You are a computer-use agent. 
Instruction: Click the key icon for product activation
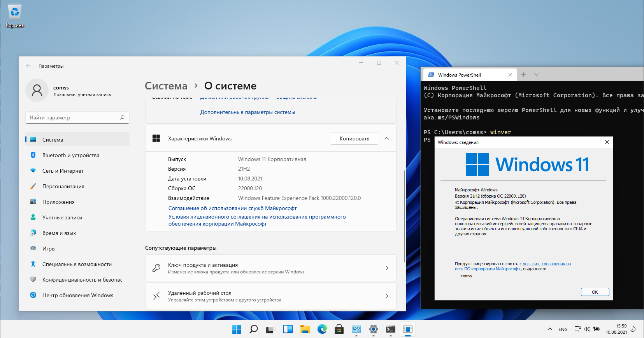pos(156,268)
